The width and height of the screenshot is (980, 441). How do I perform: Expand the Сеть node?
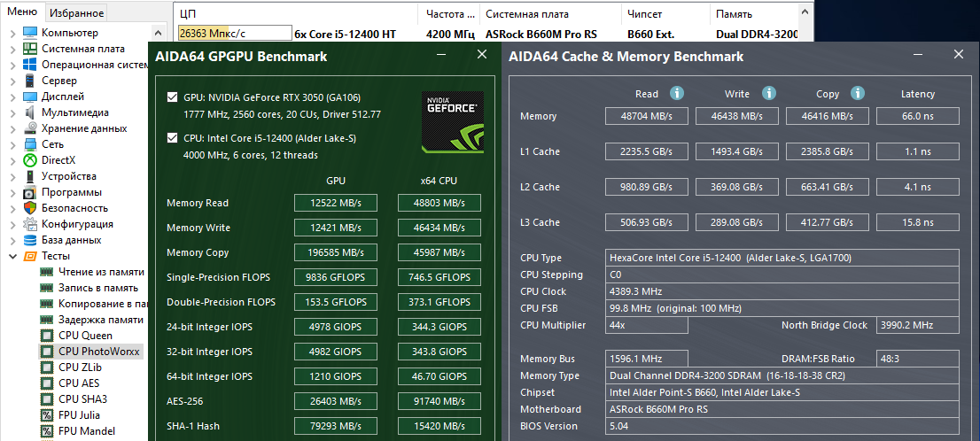coord(12,144)
